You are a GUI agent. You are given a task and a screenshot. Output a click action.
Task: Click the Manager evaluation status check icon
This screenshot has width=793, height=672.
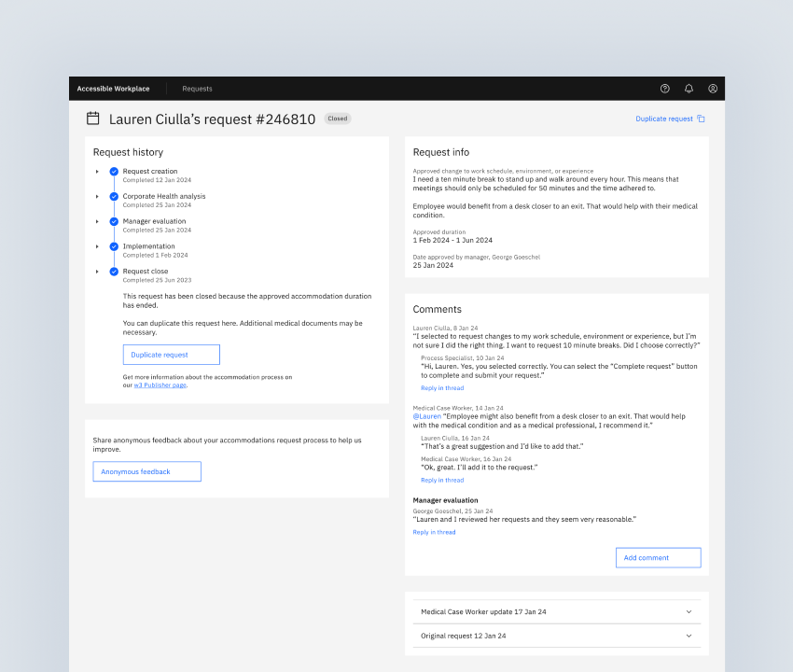114,221
